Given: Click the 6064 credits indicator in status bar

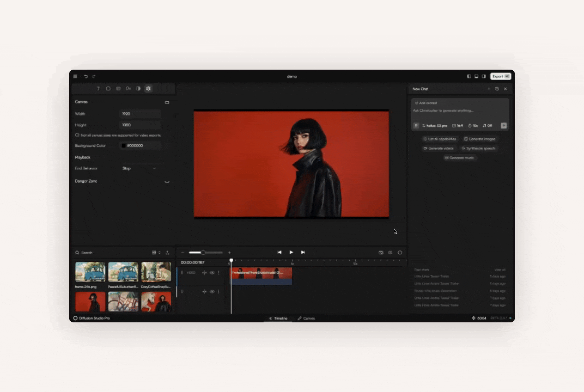Looking at the screenshot, I should point(479,318).
